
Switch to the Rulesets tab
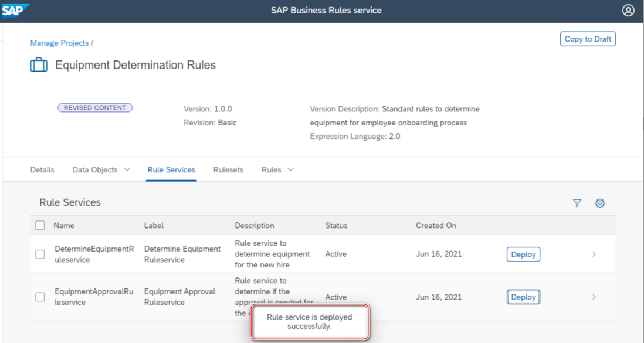coord(228,169)
